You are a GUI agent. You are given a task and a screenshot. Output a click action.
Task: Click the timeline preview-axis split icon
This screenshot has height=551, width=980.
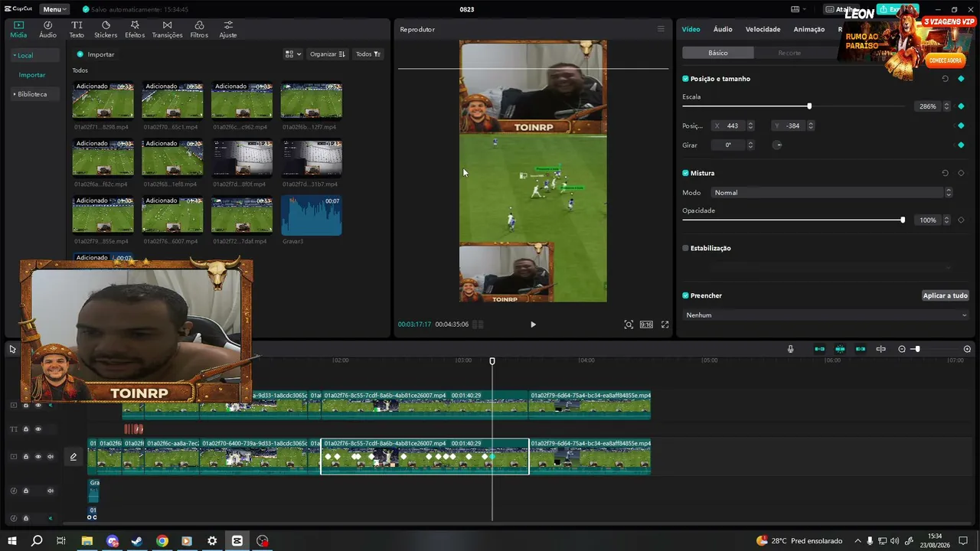tap(880, 349)
